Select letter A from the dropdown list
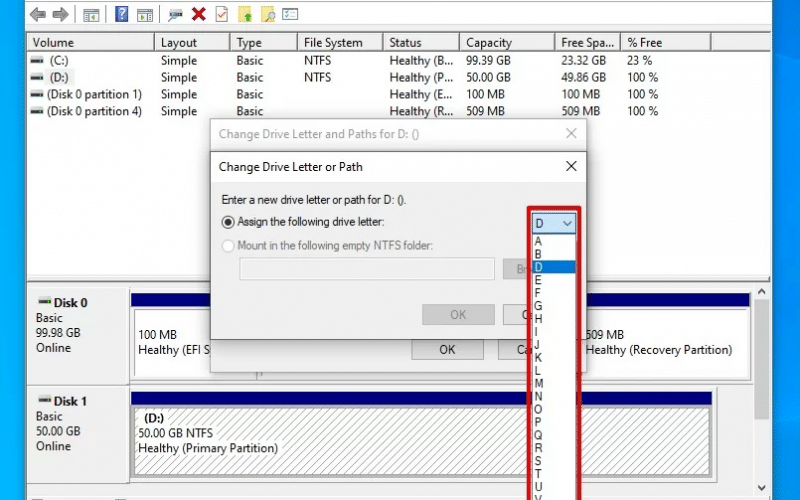The width and height of the screenshot is (800, 500). (539, 241)
